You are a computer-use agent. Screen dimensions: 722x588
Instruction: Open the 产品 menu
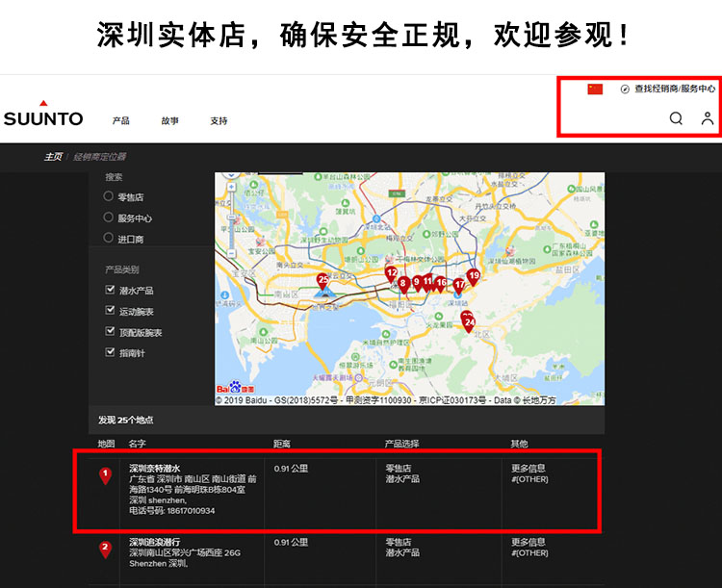tap(120, 120)
